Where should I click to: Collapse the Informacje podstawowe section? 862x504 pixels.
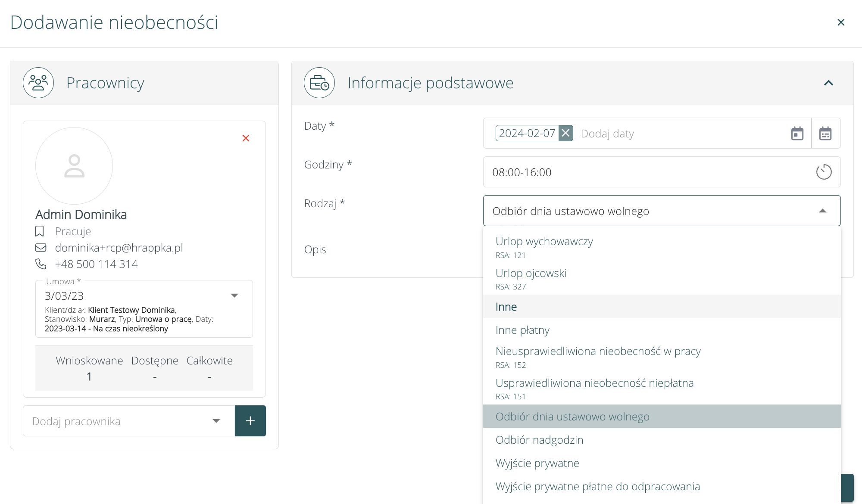coord(828,83)
